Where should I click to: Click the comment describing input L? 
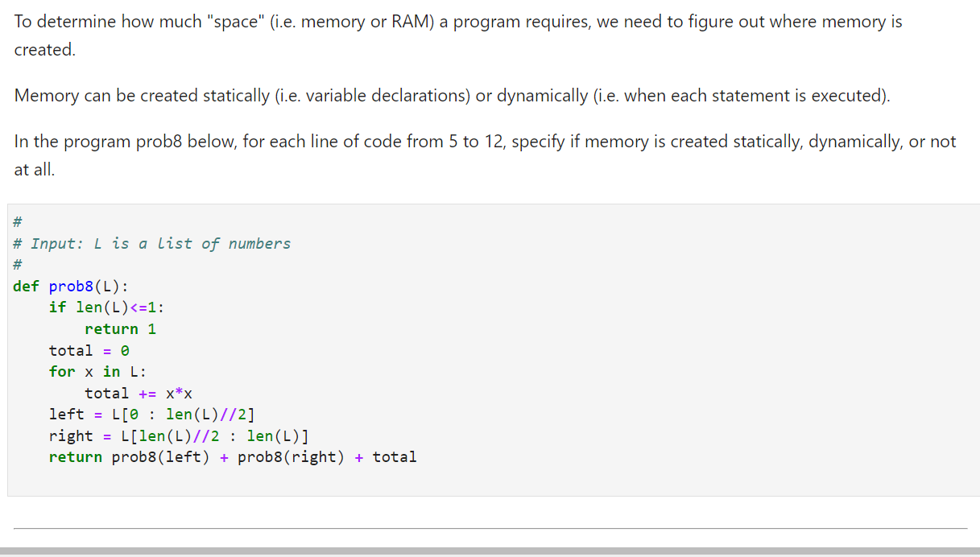tap(153, 243)
